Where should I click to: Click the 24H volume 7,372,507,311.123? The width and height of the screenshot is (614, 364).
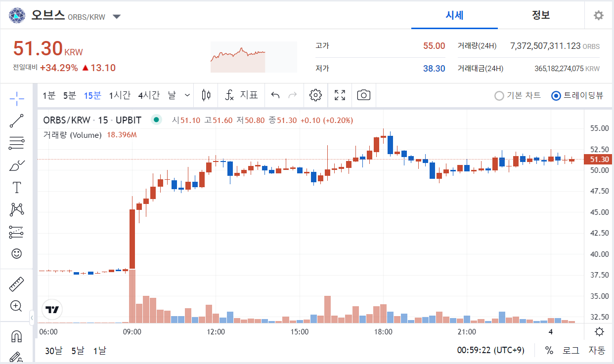(545, 46)
